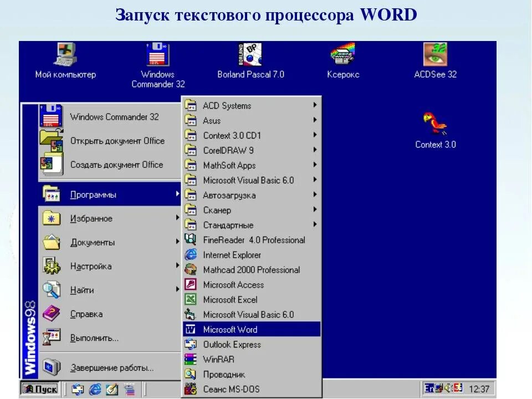The height and width of the screenshot is (399, 532).
Task: Select Microsoft Visual Basic 6.0 program entry
Action: [x=252, y=314]
